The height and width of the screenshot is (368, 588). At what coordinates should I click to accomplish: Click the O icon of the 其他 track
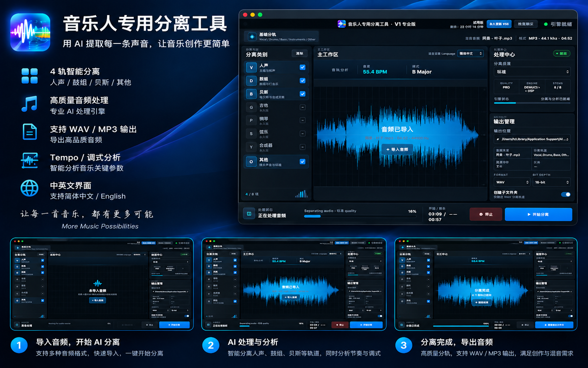click(251, 162)
